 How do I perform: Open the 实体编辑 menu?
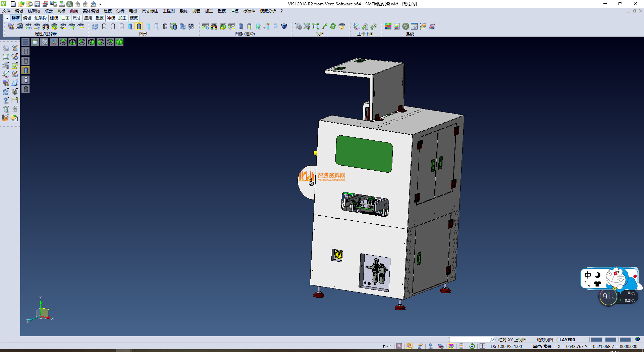click(x=91, y=11)
